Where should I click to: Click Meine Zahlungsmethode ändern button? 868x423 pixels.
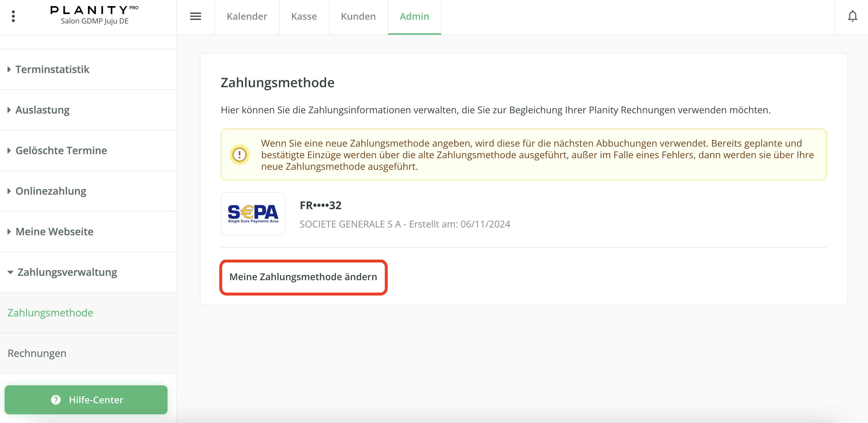point(303,277)
